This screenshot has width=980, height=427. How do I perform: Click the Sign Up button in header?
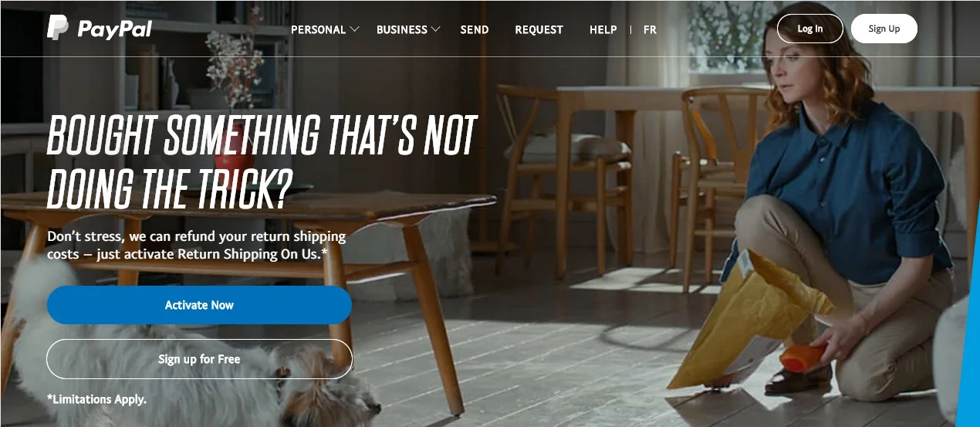coord(884,29)
